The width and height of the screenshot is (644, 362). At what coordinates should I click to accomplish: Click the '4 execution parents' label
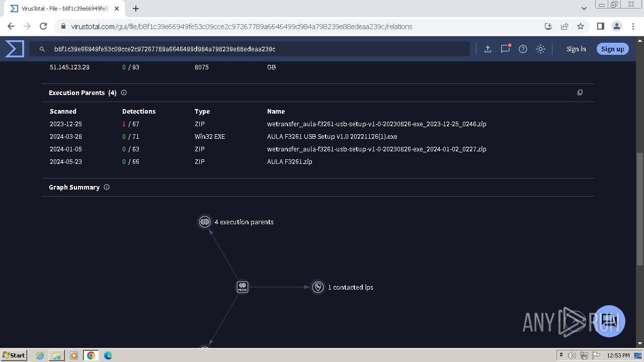(244, 222)
